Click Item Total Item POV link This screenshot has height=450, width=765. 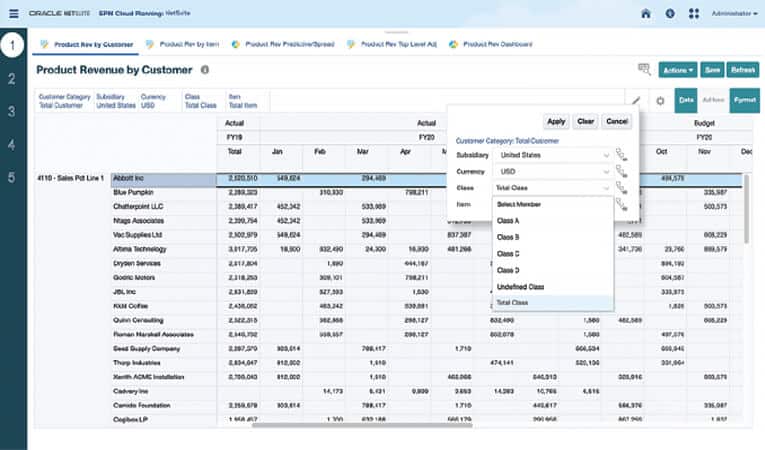pos(243,101)
